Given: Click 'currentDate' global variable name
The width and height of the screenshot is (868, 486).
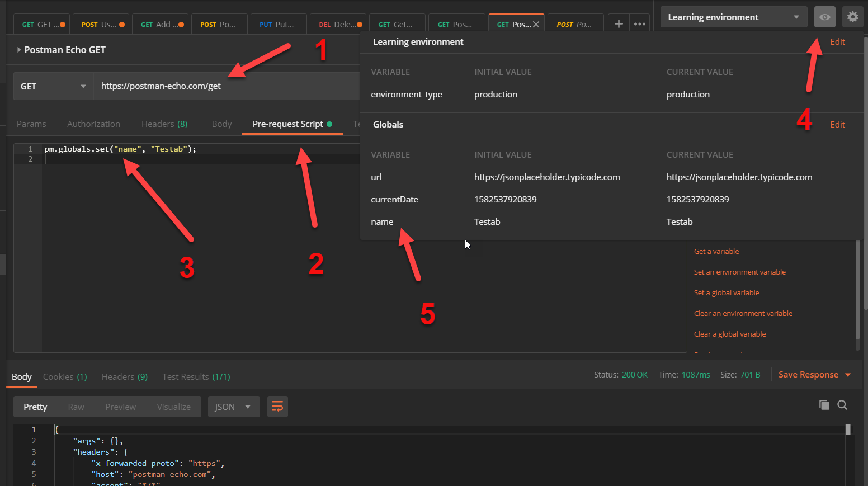Looking at the screenshot, I should (x=394, y=199).
